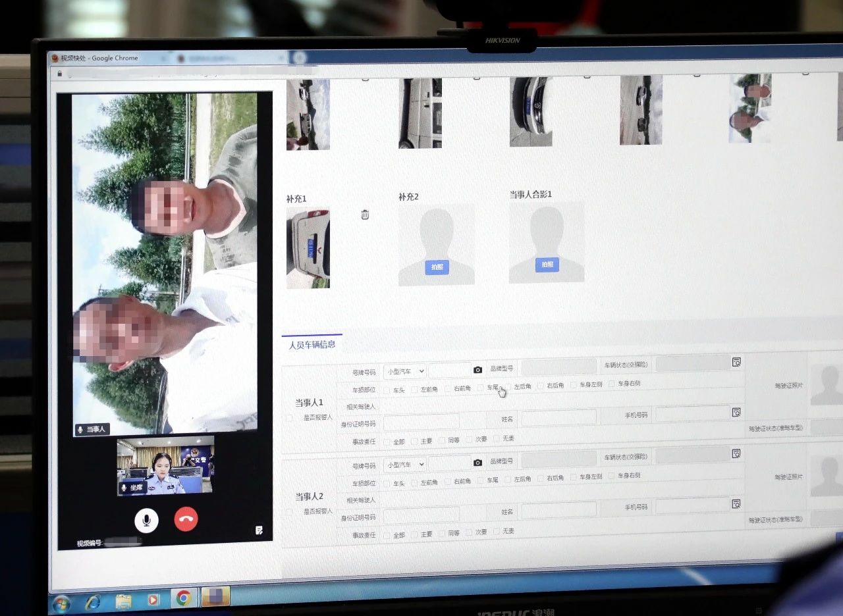
Task: Select 主要 accident liability for 当事人1
Action: point(414,442)
